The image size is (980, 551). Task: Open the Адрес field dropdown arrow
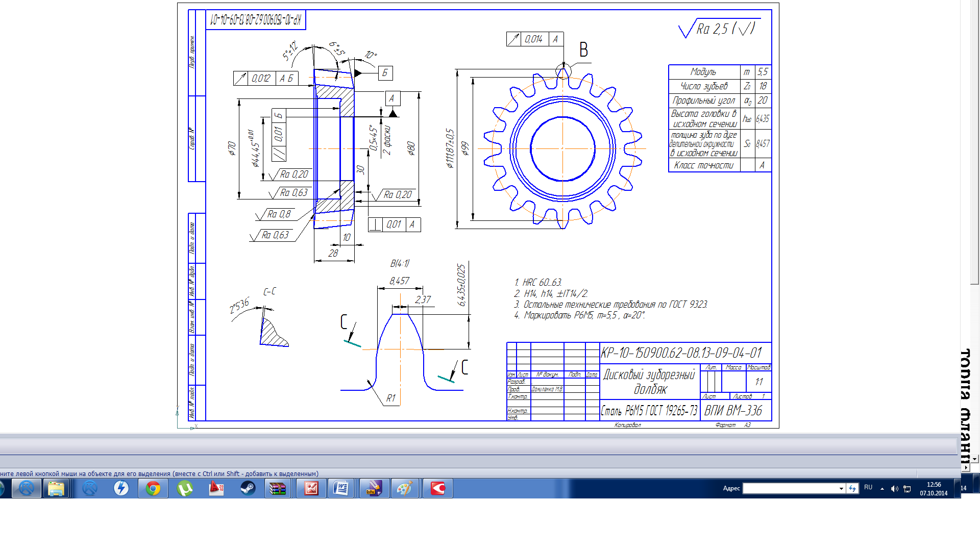[841, 489]
